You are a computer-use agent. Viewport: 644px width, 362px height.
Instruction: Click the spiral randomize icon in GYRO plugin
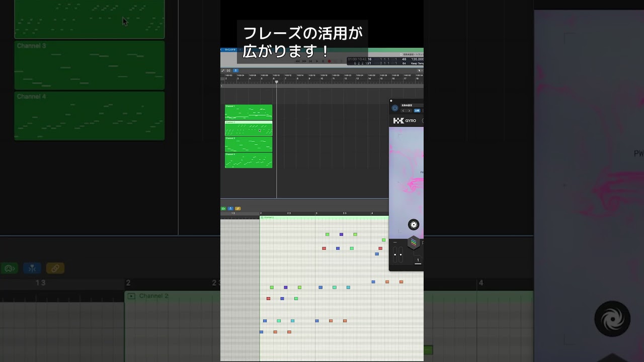point(414,225)
